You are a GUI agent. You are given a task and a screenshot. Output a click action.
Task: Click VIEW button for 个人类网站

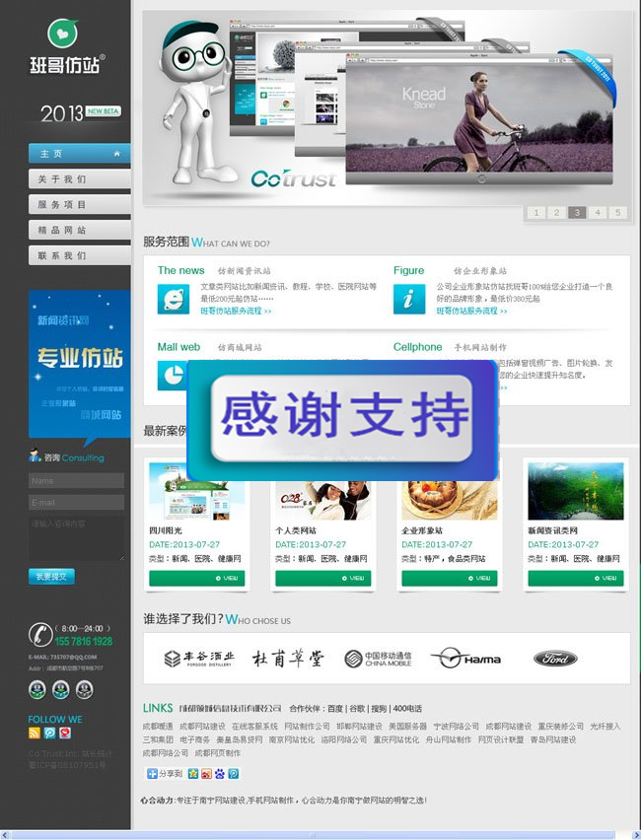323,579
